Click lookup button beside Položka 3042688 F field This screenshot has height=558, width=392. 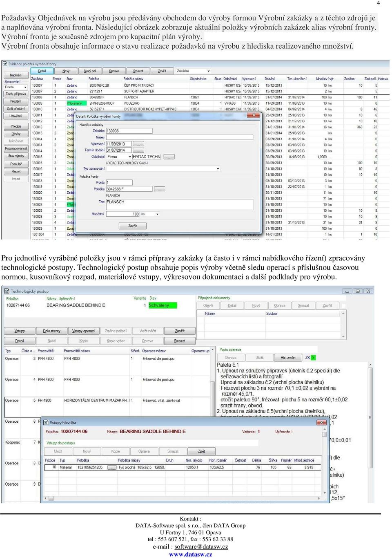click(x=160, y=189)
